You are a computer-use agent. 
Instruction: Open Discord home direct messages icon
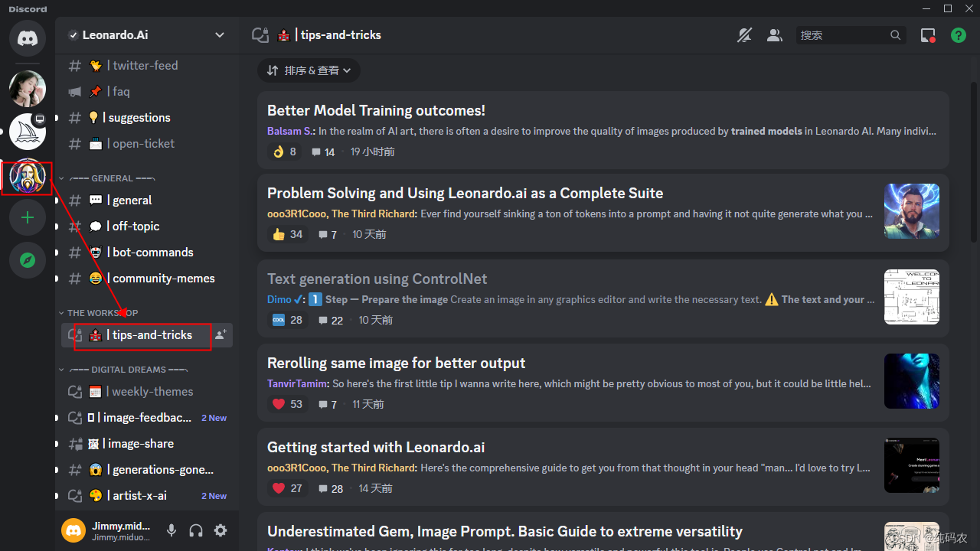28,38
